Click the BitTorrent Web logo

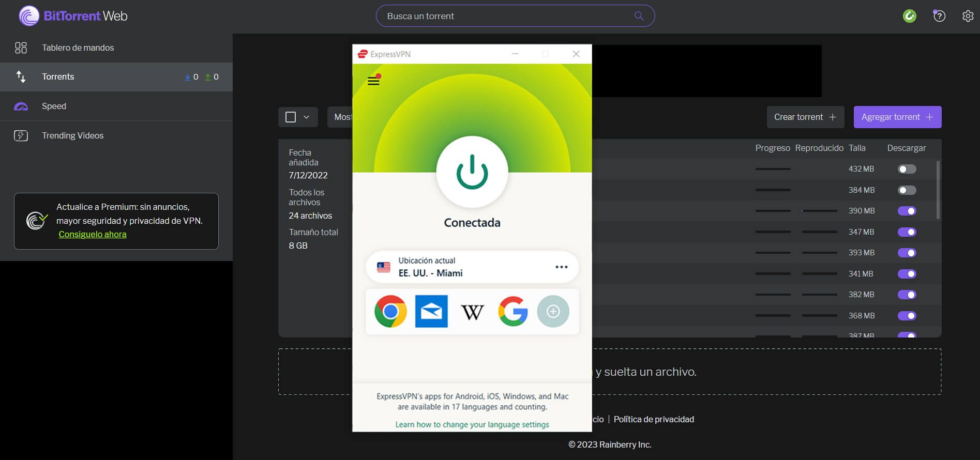[73, 16]
